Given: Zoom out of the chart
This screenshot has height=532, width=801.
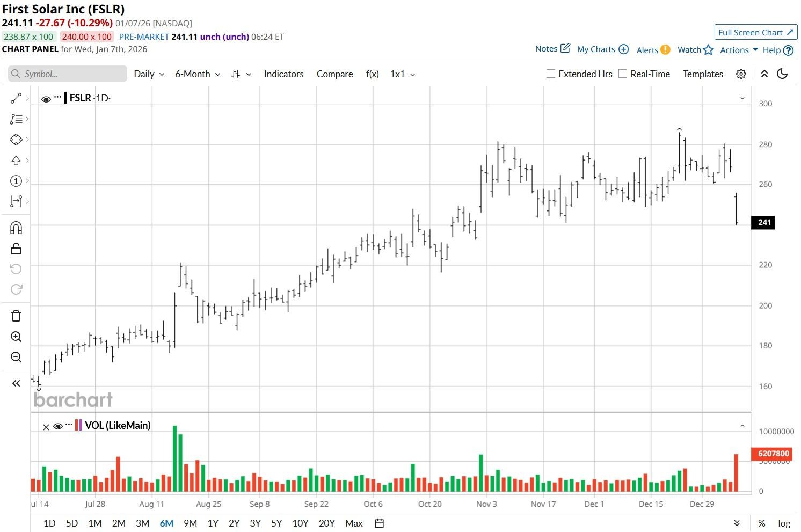Looking at the screenshot, I should 16,357.
